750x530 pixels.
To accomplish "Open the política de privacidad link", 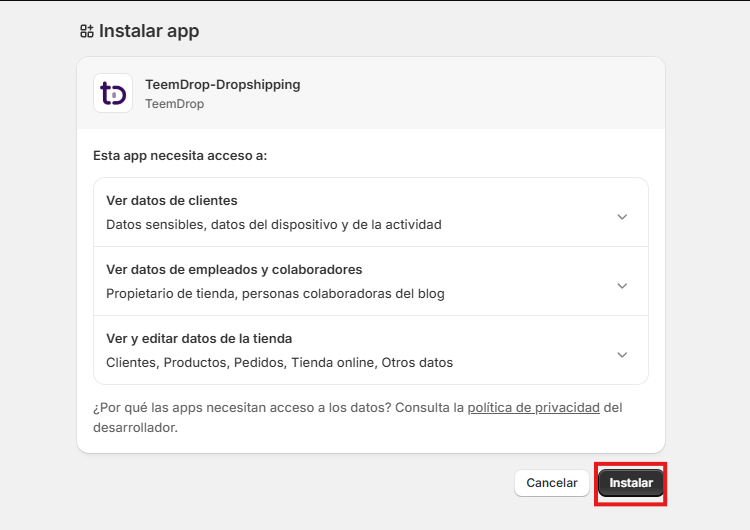I will point(533,408).
